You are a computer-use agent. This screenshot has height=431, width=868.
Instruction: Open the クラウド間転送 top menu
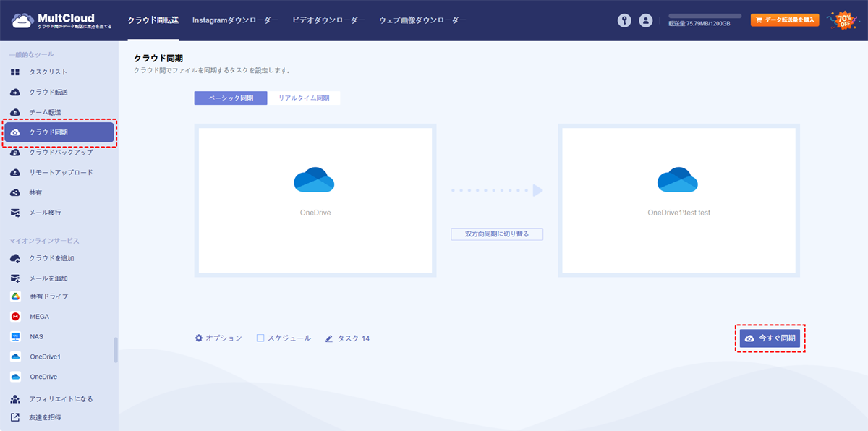coord(153,21)
